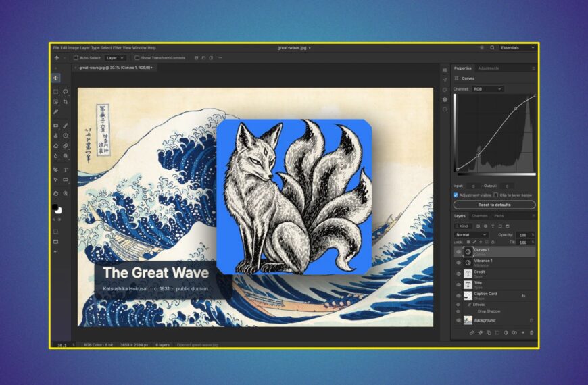Select the great-wave.jpg document tab
The width and height of the screenshot is (588, 385).
[x=114, y=68]
